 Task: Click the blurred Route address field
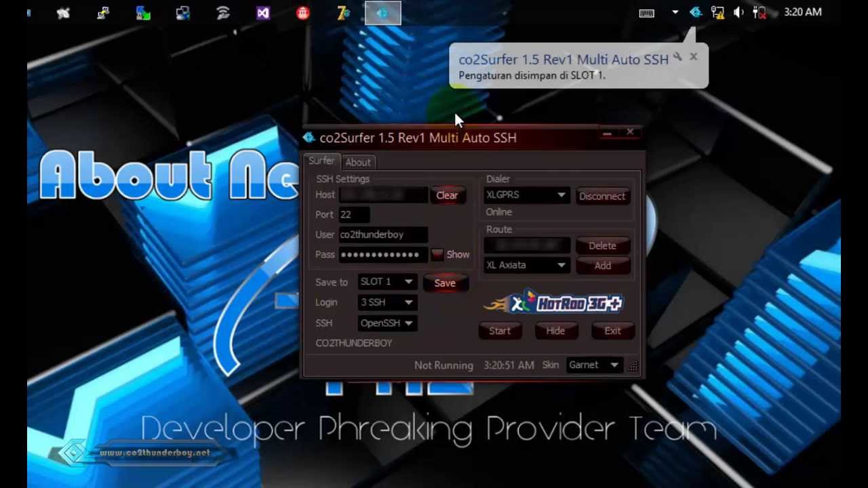pyautogui.click(x=527, y=245)
